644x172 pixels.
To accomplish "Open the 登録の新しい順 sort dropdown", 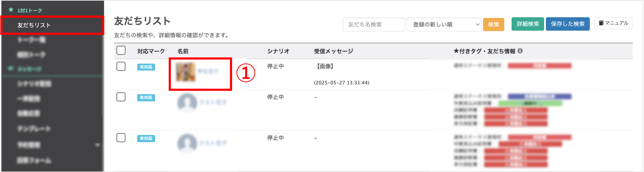I will tap(444, 25).
